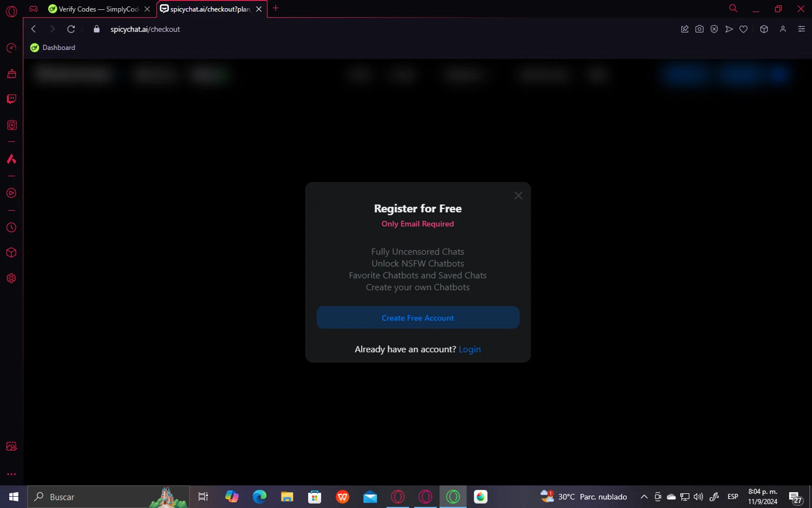812x508 pixels.
Task: Open History clock sidebar icon
Action: 11,227
